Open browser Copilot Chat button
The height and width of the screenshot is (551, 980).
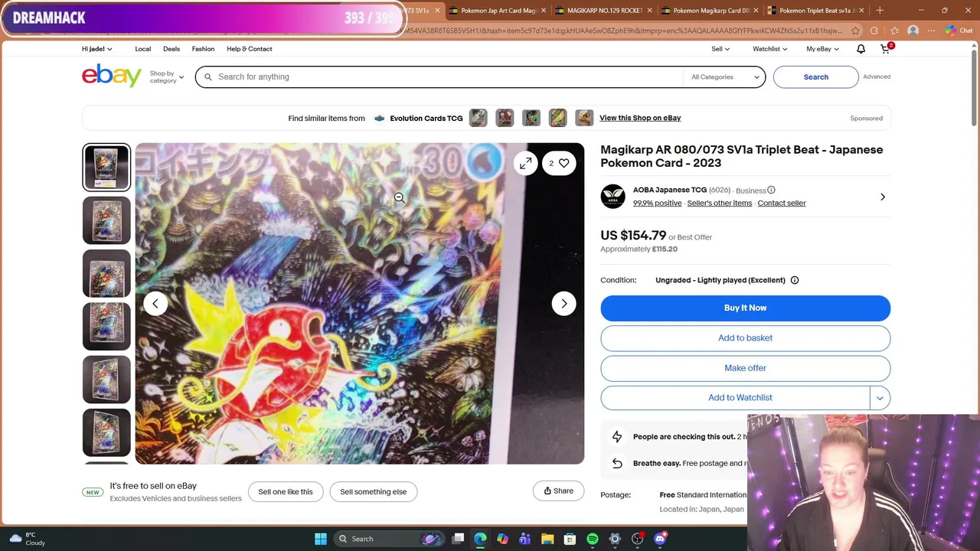959,31
